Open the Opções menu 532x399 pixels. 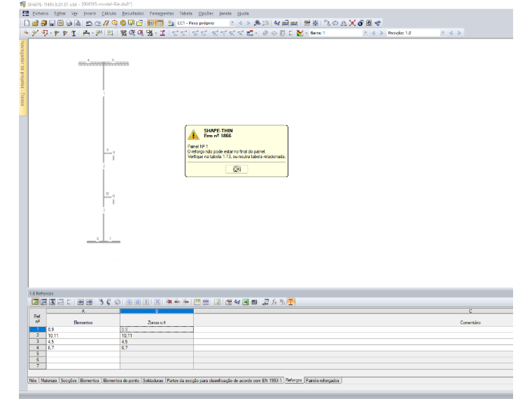click(206, 13)
